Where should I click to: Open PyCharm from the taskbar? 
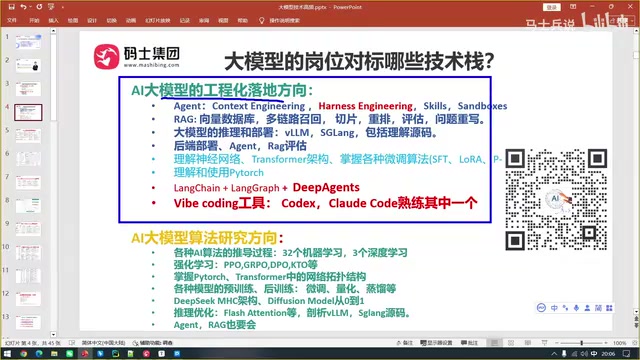pyautogui.click(x=116, y=353)
